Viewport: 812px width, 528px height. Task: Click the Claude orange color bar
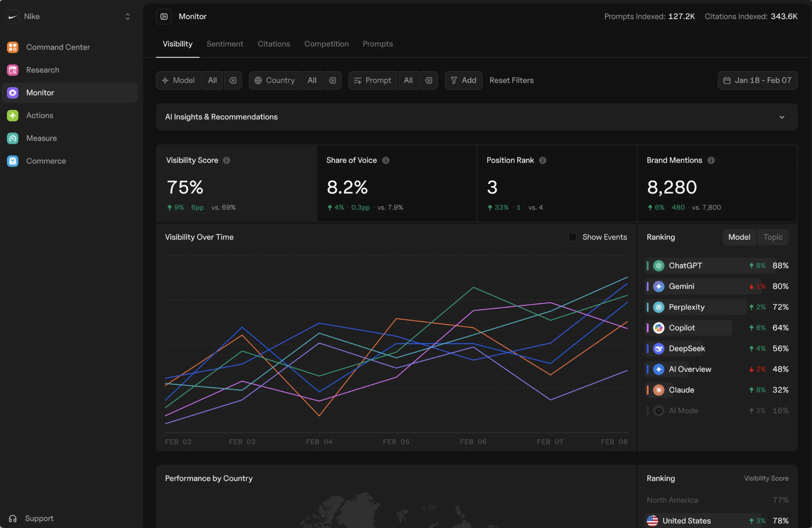[648, 390]
